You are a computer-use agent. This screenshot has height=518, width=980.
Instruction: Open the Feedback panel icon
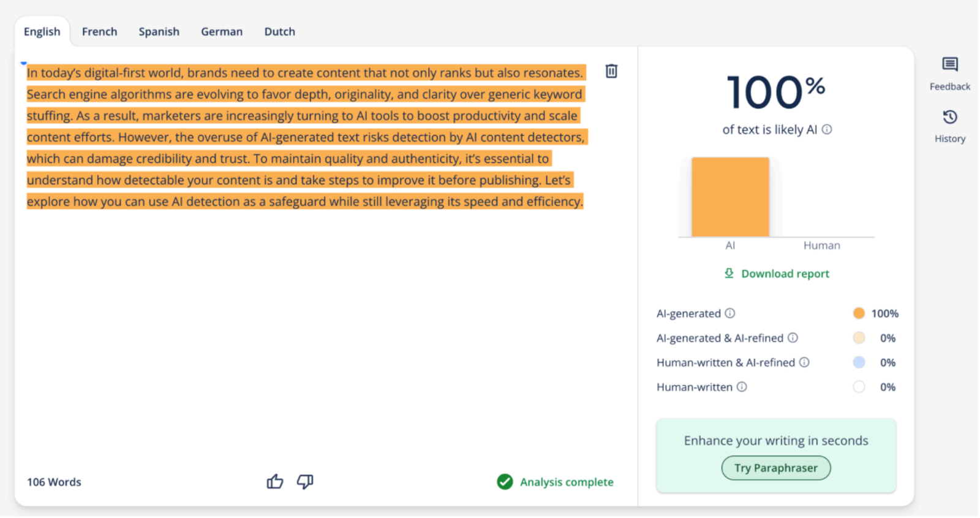pyautogui.click(x=949, y=64)
